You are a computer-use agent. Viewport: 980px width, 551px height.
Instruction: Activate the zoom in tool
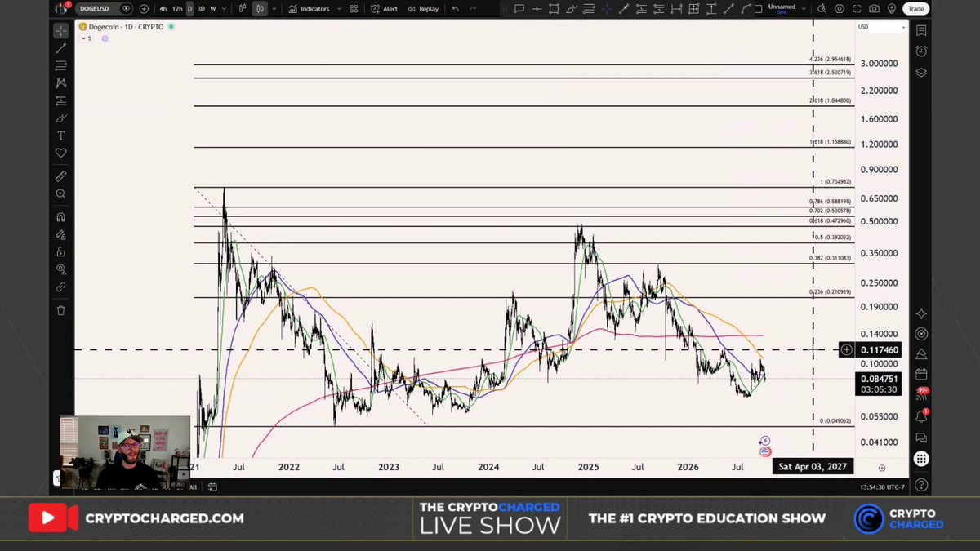[61, 194]
